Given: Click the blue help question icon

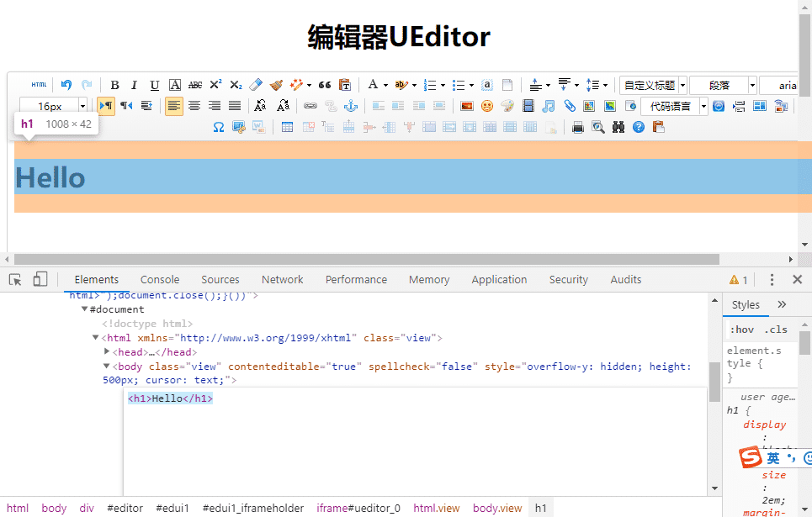Looking at the screenshot, I should click(x=639, y=127).
